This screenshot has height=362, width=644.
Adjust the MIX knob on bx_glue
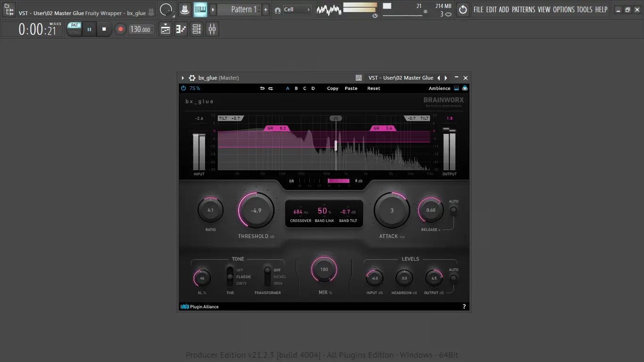pyautogui.click(x=324, y=269)
